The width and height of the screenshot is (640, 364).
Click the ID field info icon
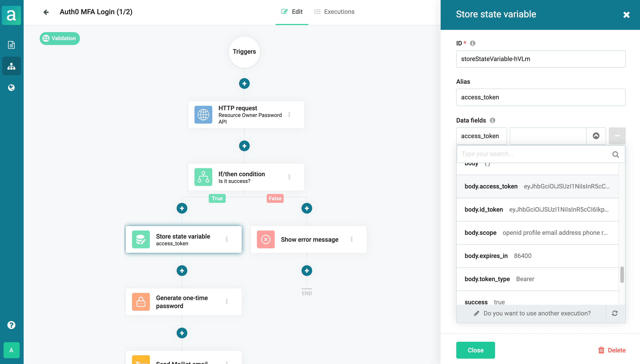pos(472,43)
